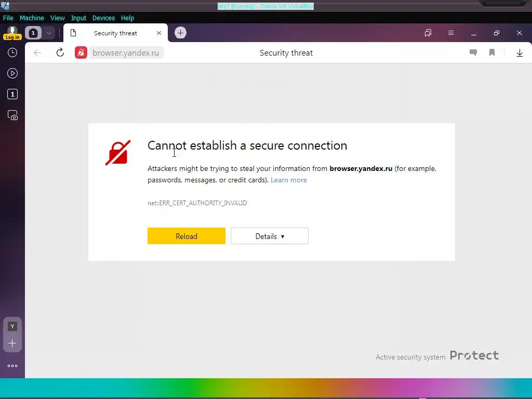532x399 pixels.
Task: Open a new tab with plus button
Action: (x=180, y=33)
